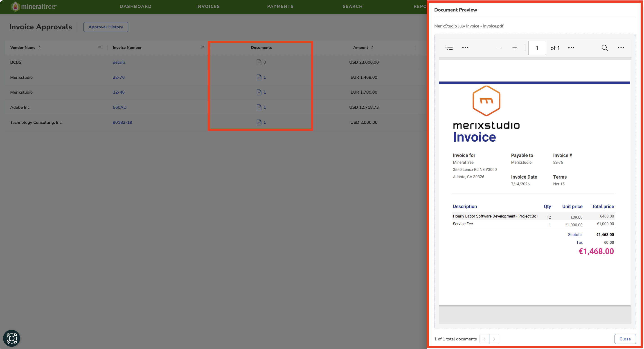Zoom out with the minus icon
Viewport: 644px width, 349px height.
coord(499,48)
